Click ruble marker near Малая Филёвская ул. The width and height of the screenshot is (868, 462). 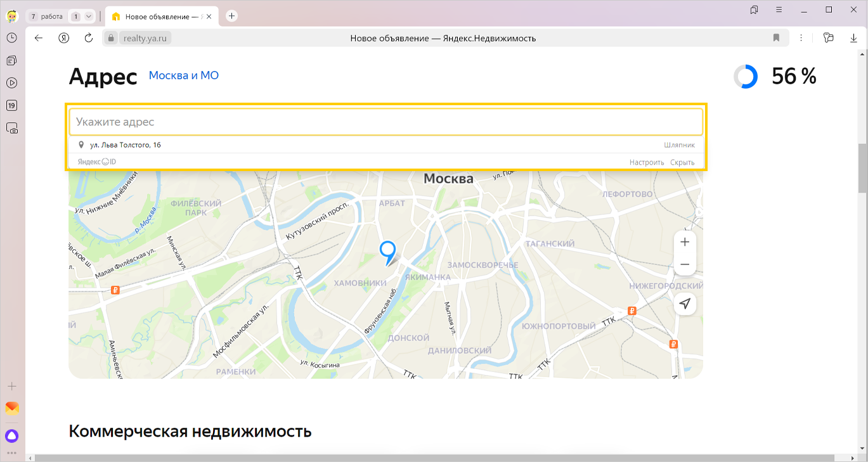pos(115,290)
